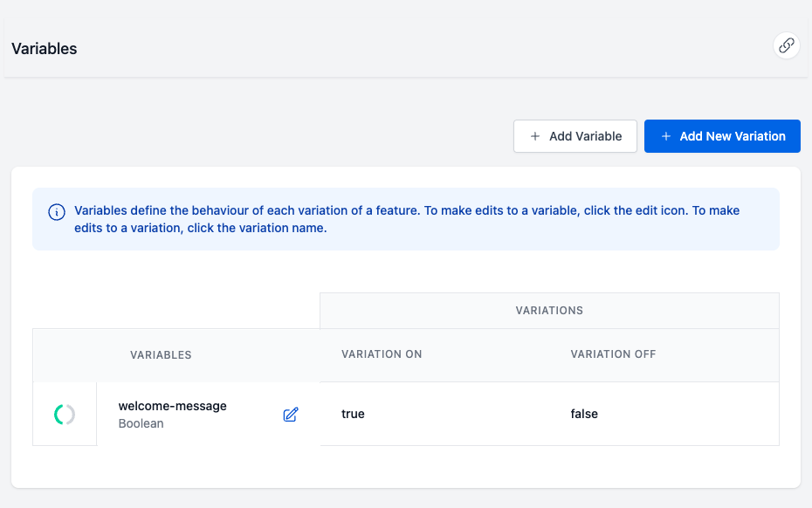Viewport: 812px width, 508px height.
Task: Open the Variation On variation name
Action: [x=382, y=354]
